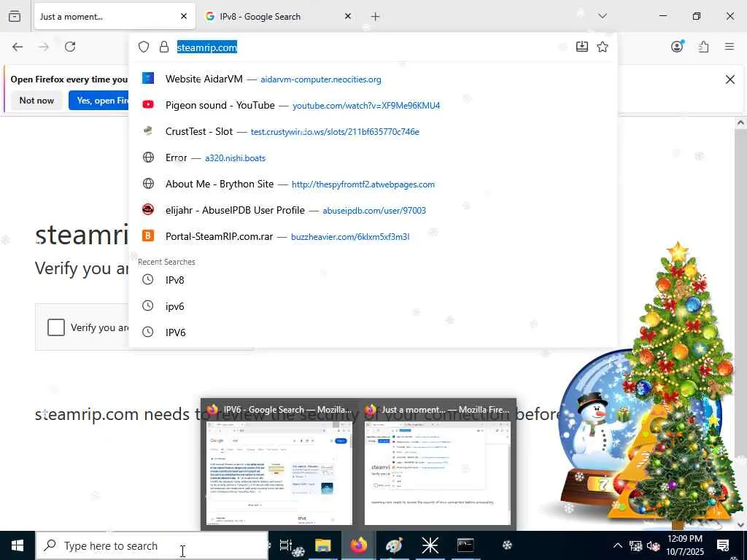Click the Yes, open Firefox button
Image resolution: width=747 pixels, height=560 pixels.
click(99, 101)
